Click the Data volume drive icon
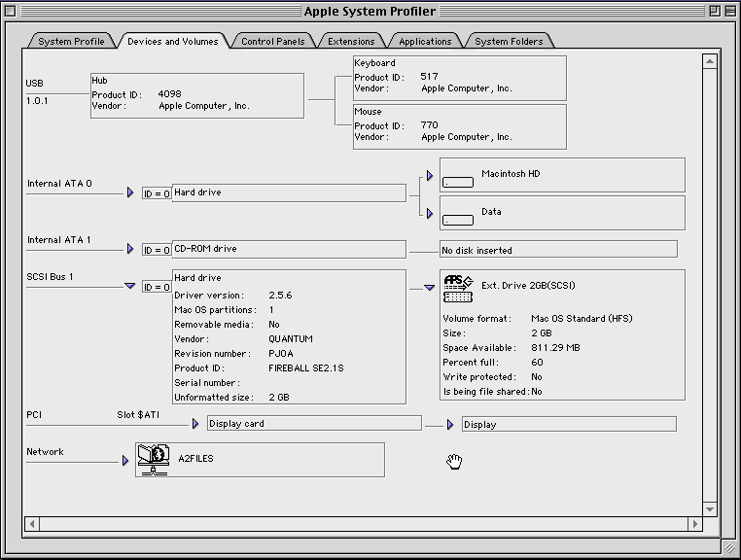Image resolution: width=741 pixels, height=560 pixels. [x=458, y=220]
